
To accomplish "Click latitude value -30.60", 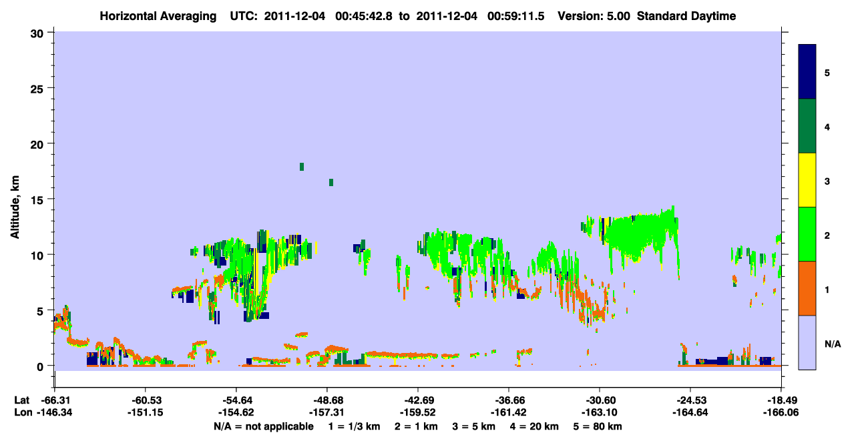I will coord(600,400).
